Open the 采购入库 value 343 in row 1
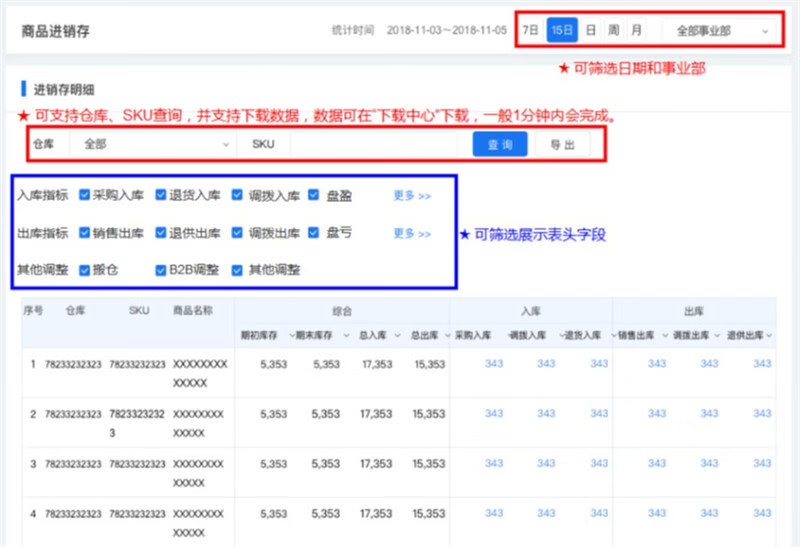This screenshot has width=800, height=547. [x=494, y=364]
